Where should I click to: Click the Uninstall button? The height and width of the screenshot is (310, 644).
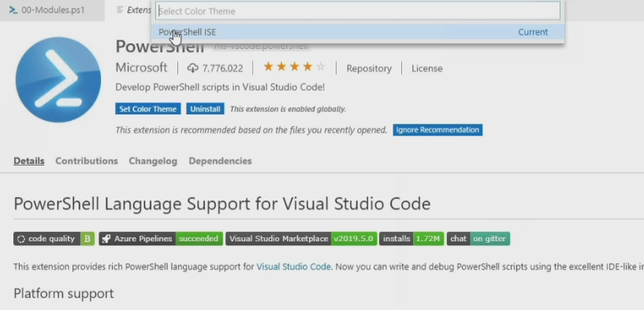click(205, 109)
